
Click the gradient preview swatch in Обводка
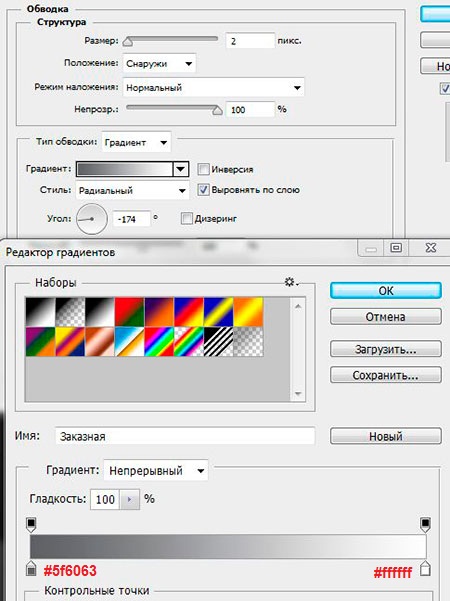pyautogui.click(x=125, y=169)
